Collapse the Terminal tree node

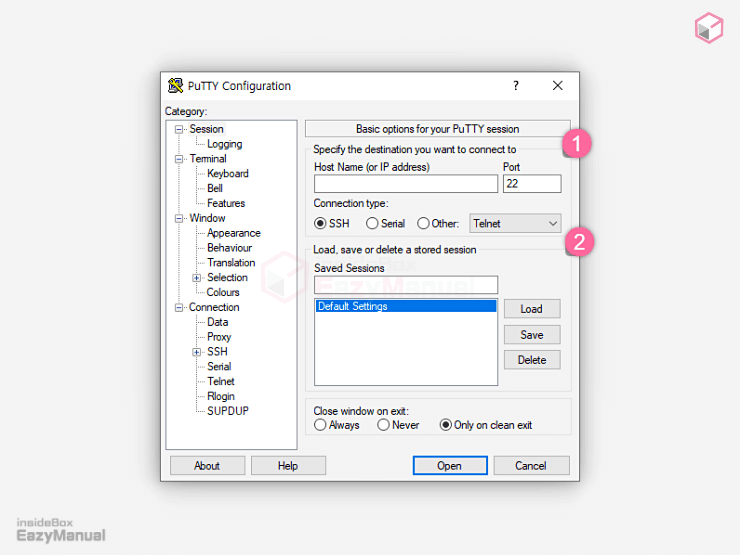tap(179, 159)
